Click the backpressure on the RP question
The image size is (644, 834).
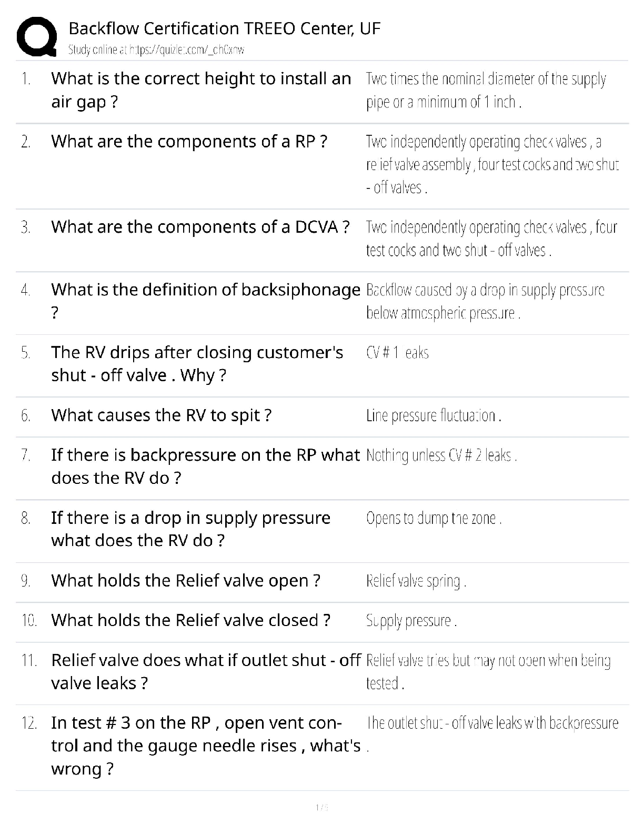(205, 466)
